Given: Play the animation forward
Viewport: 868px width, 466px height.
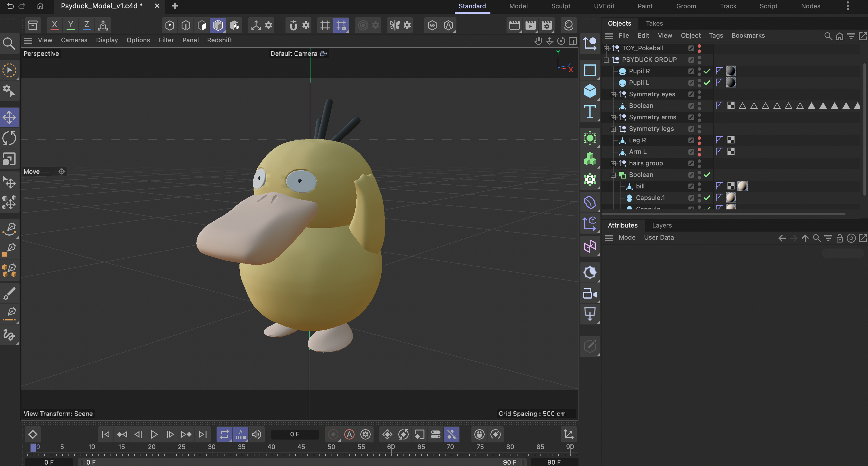Looking at the screenshot, I should (x=154, y=434).
